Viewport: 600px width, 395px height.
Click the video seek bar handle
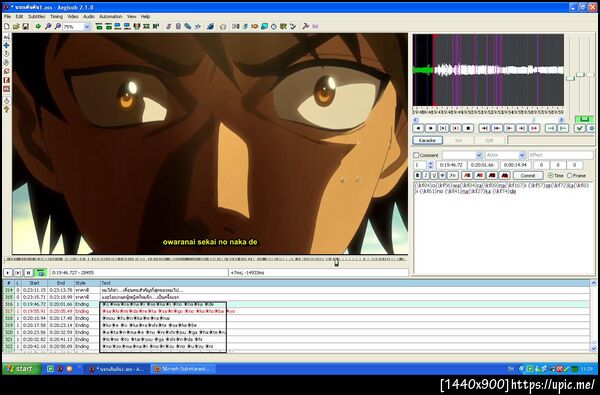tap(336, 262)
